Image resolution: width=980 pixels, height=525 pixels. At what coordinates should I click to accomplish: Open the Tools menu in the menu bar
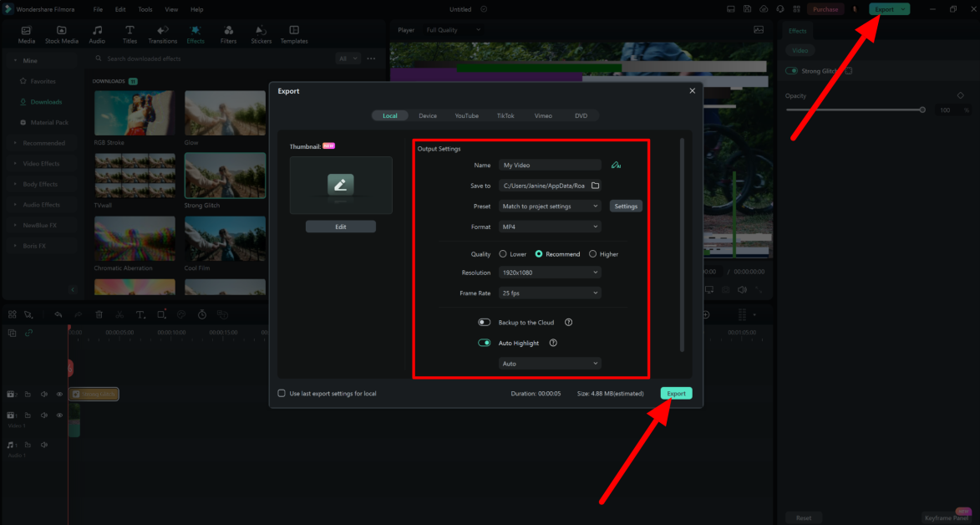click(145, 9)
